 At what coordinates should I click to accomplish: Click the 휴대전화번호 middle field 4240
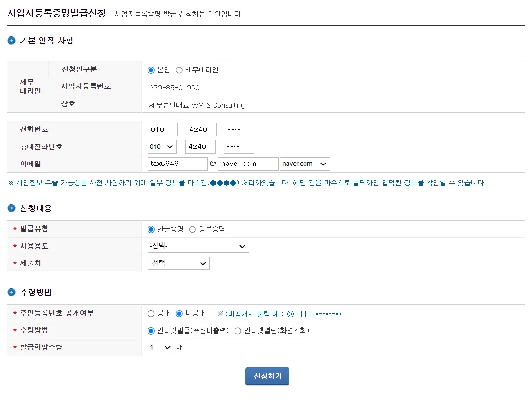200,146
